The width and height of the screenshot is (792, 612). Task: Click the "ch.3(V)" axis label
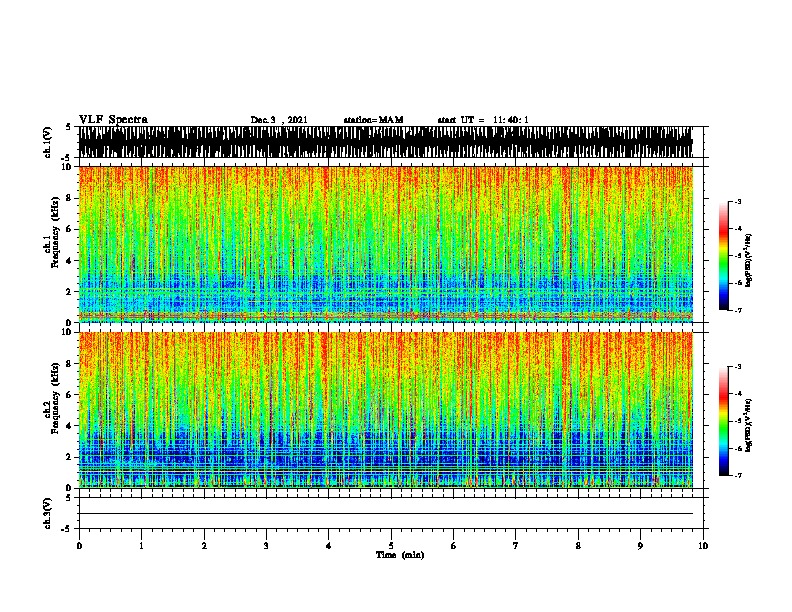(47, 513)
